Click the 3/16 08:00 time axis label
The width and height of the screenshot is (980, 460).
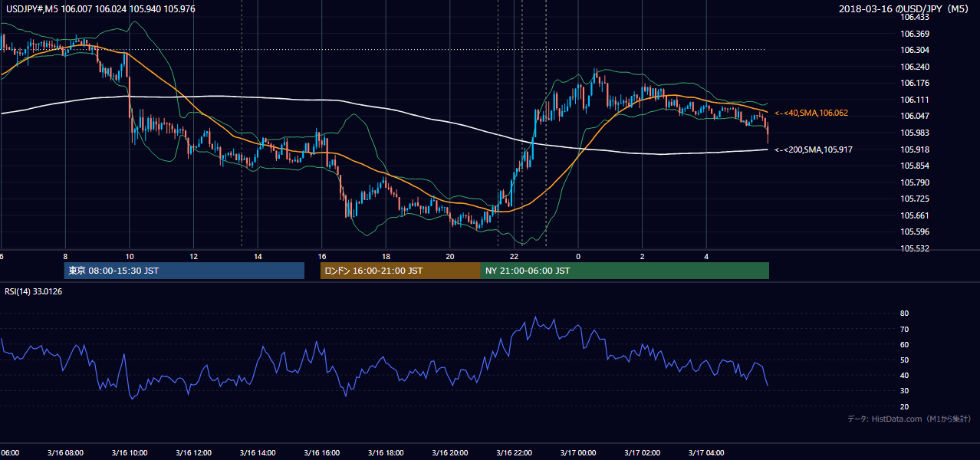point(64,453)
